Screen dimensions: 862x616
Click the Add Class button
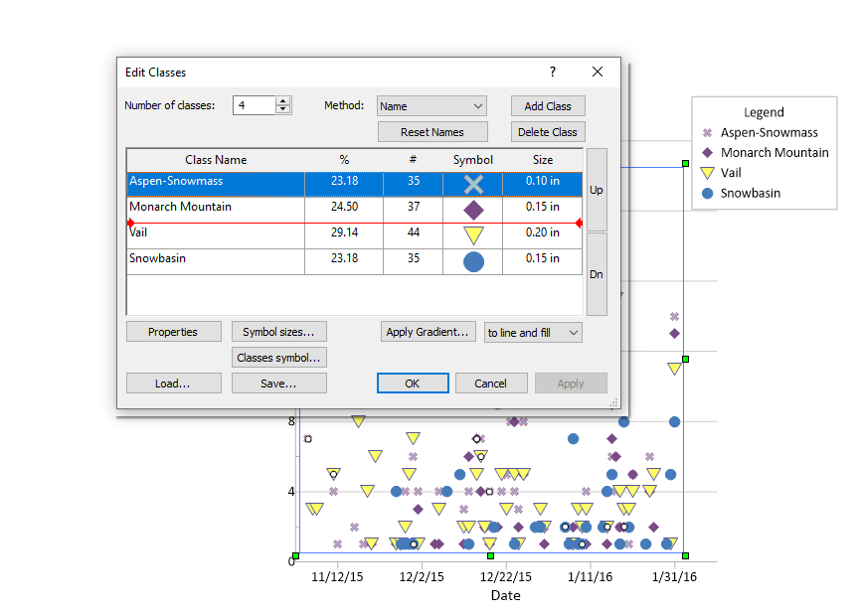[x=548, y=105]
